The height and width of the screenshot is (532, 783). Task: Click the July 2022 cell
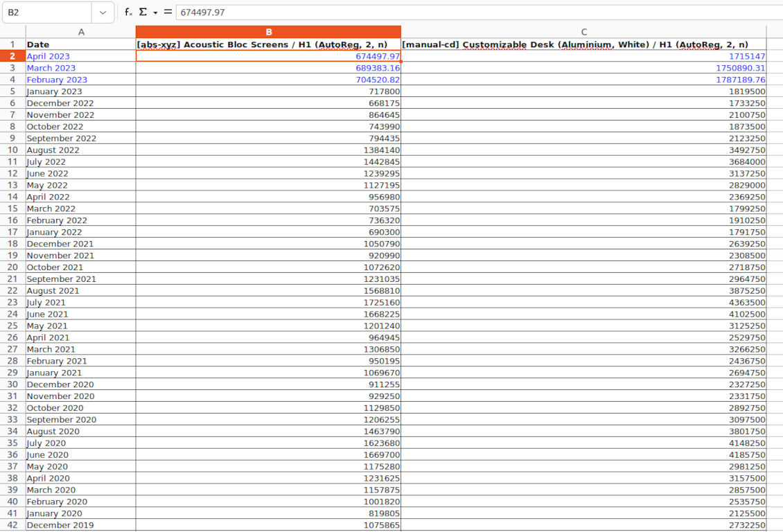click(x=81, y=161)
